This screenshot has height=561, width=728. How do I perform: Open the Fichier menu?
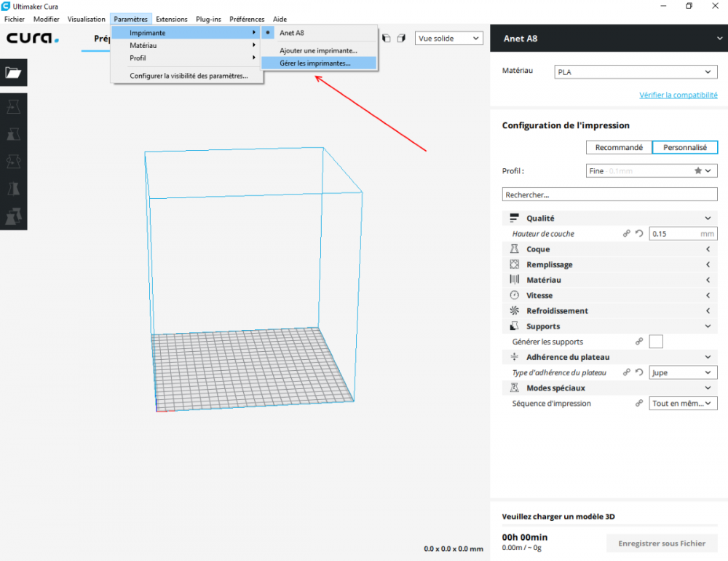tap(15, 19)
